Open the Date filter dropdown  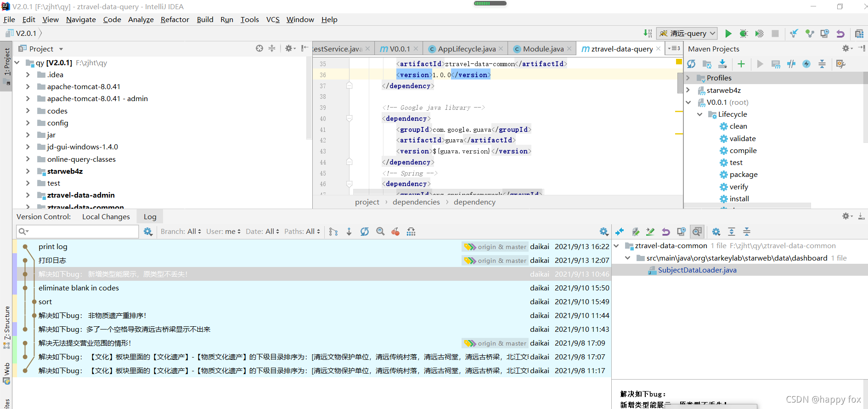262,232
